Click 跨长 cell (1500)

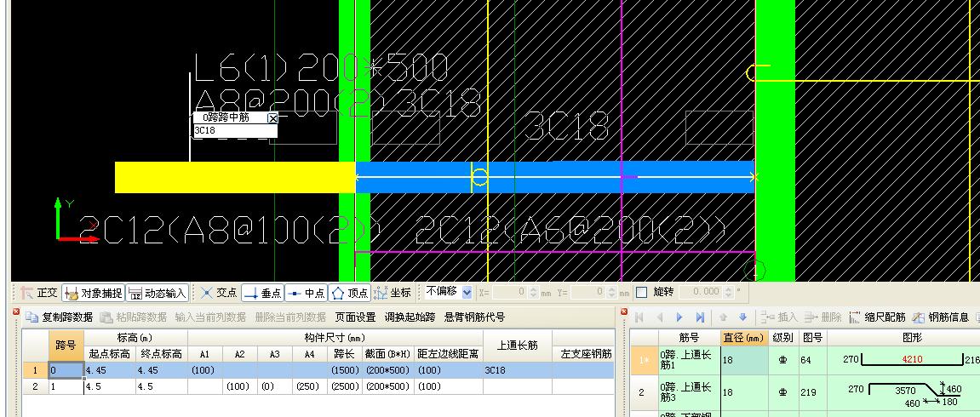click(345, 370)
